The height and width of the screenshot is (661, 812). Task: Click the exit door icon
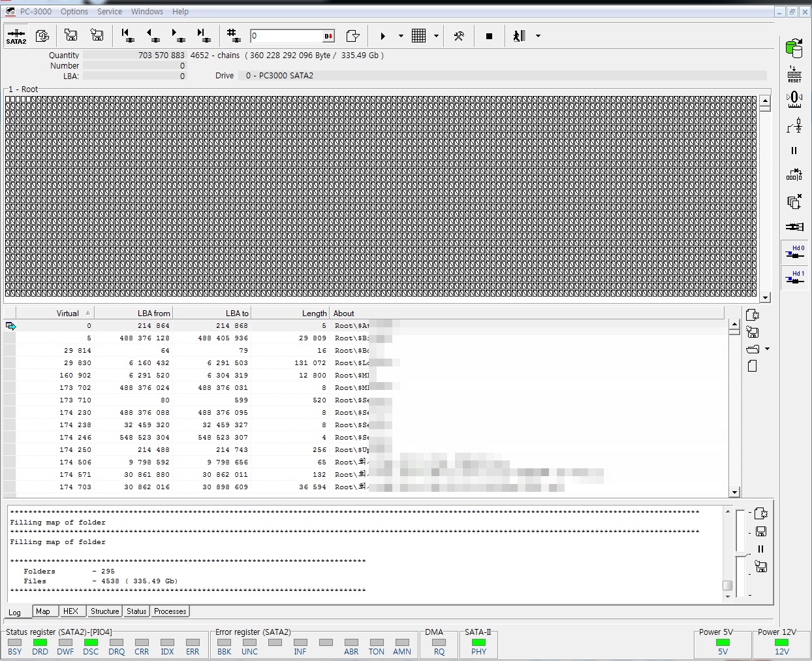tap(520, 37)
